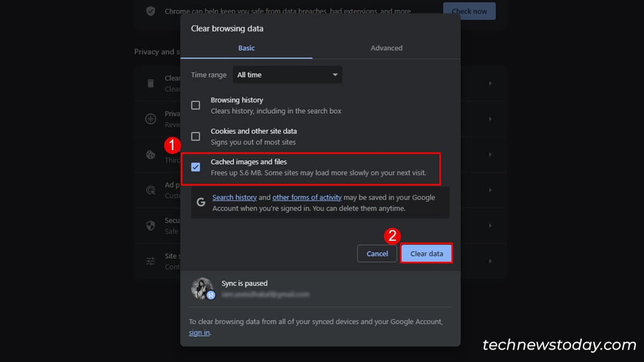Tick the Browsing history checkbox
This screenshot has width=644, height=362.
[x=196, y=105]
